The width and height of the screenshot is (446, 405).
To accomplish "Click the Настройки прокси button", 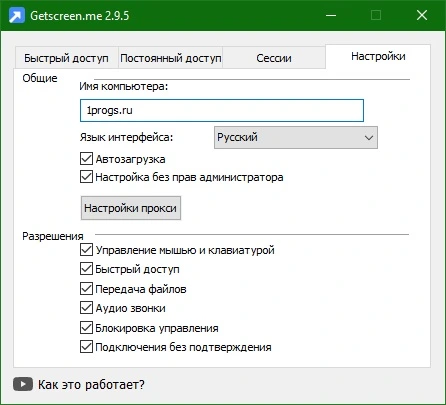I will pos(131,208).
